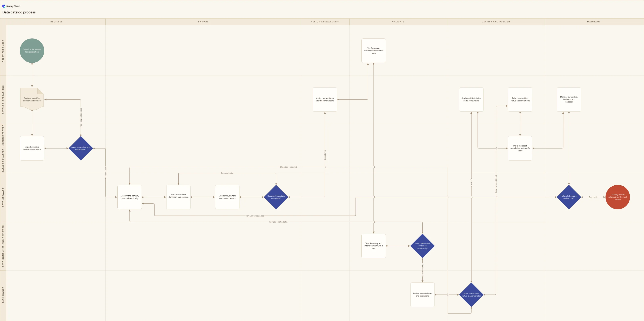
Task: Click the CATALOG PLATFORM ADMINISTRATOR lane label
Action: [3, 149]
